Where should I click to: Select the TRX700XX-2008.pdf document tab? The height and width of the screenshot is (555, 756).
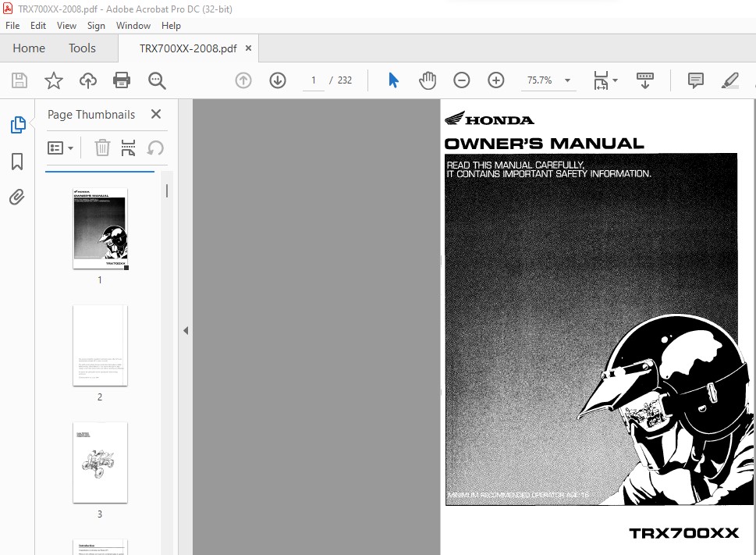click(x=188, y=48)
